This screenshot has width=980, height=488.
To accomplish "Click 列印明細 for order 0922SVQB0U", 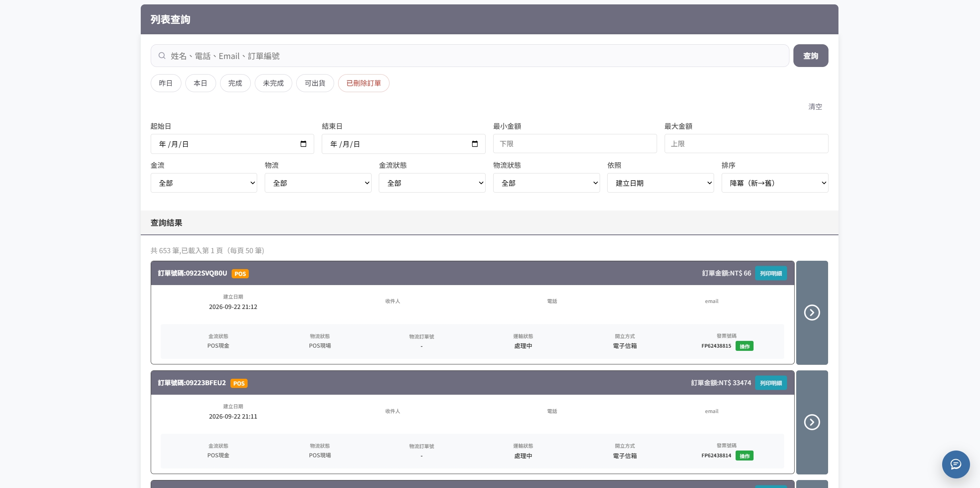I will tap(771, 273).
